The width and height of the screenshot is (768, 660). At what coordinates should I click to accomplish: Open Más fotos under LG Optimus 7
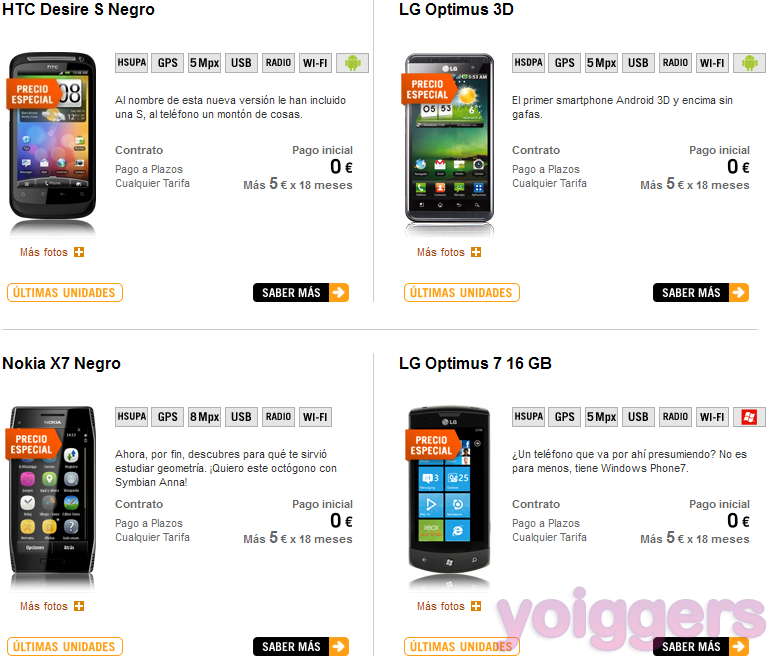click(x=449, y=606)
